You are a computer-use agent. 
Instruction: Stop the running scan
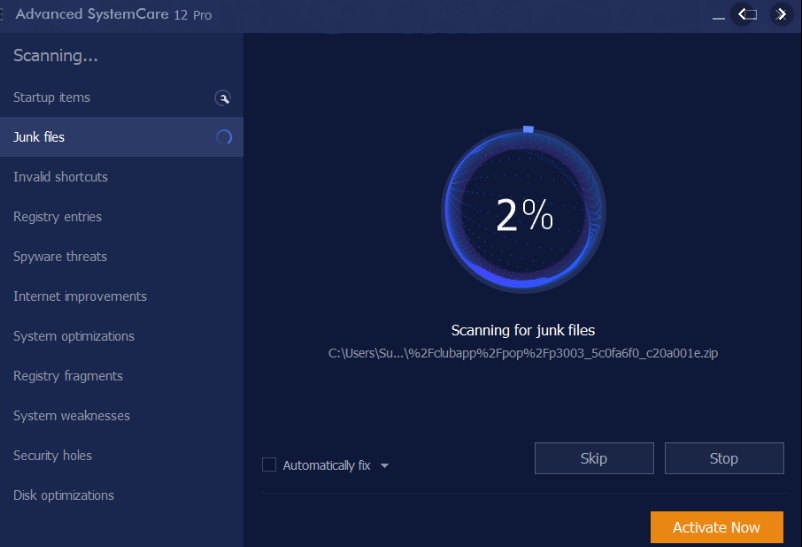[x=724, y=459]
